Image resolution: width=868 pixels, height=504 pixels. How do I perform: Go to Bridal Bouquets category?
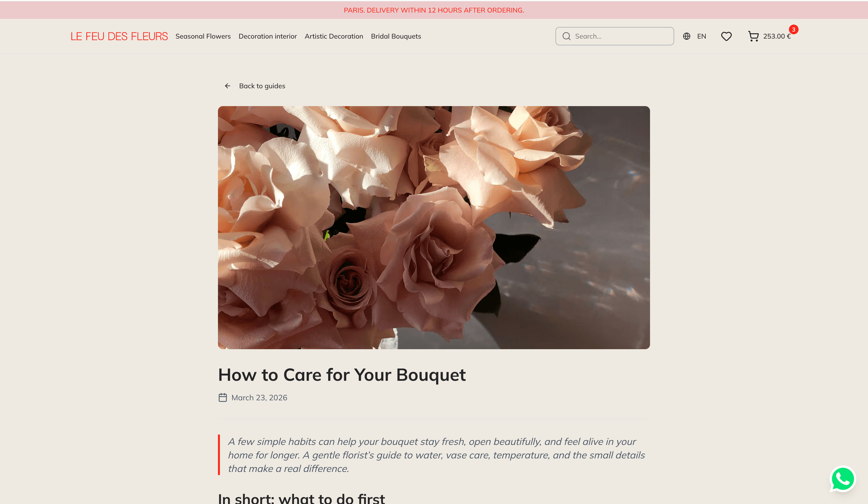click(x=396, y=36)
